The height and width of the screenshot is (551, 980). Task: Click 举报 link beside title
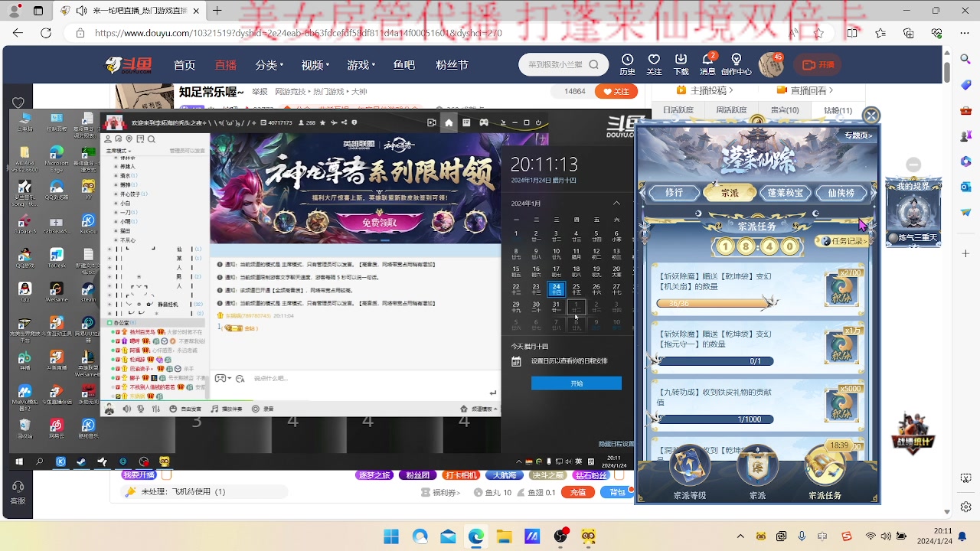coord(260,92)
